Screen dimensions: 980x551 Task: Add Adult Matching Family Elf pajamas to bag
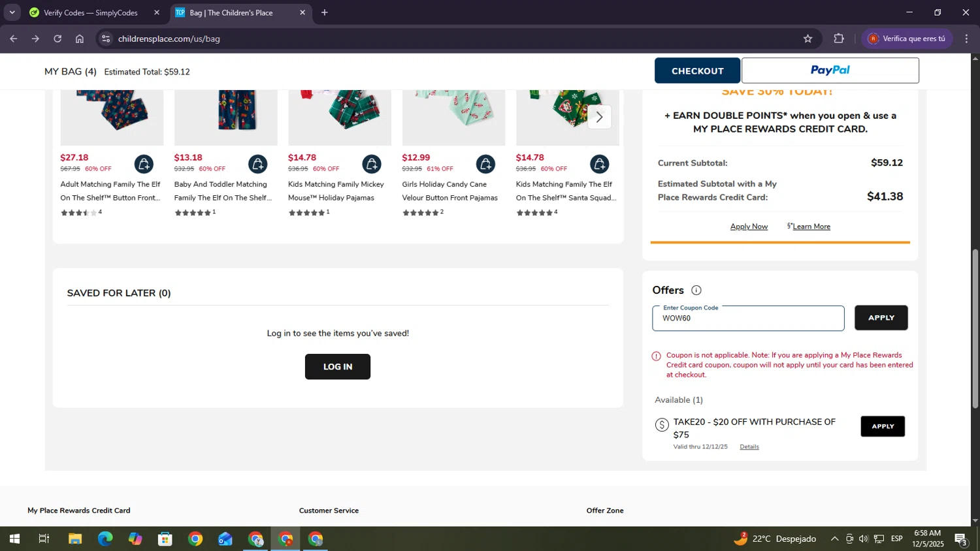[144, 164]
